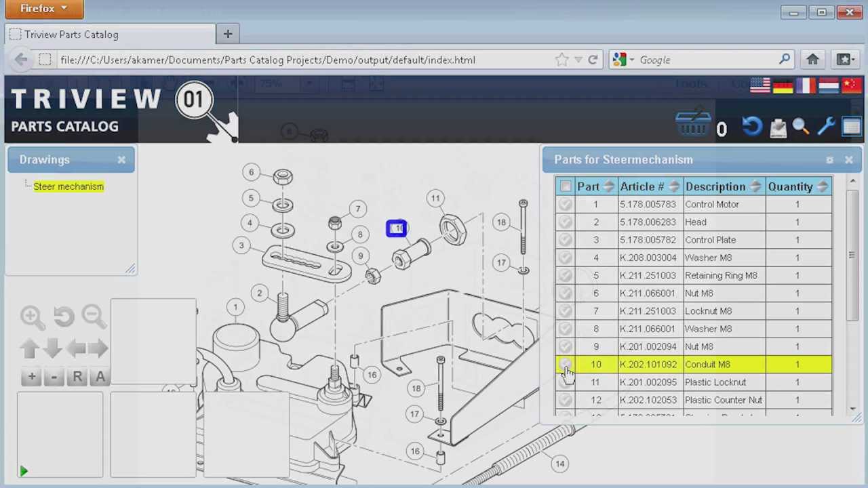
Task: Switch language to English via US flag
Action: point(760,85)
